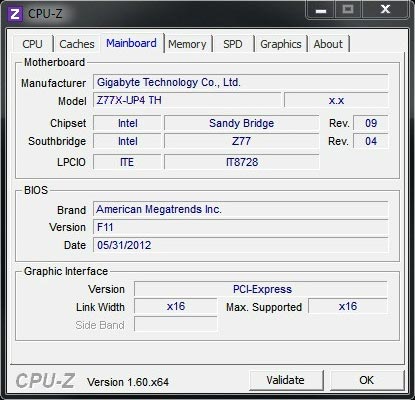Go to the Memory tab
Image resolution: width=415 pixels, height=400 pixels.
pos(187,44)
